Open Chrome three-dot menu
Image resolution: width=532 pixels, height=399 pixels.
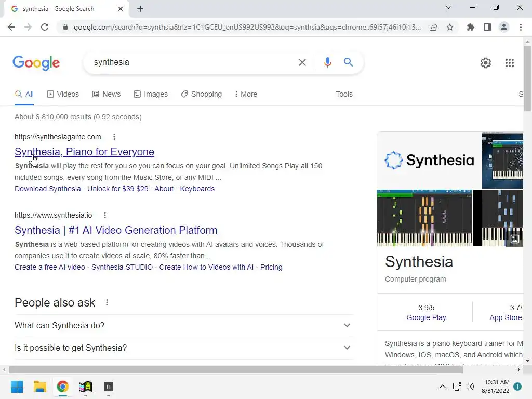coord(521,27)
